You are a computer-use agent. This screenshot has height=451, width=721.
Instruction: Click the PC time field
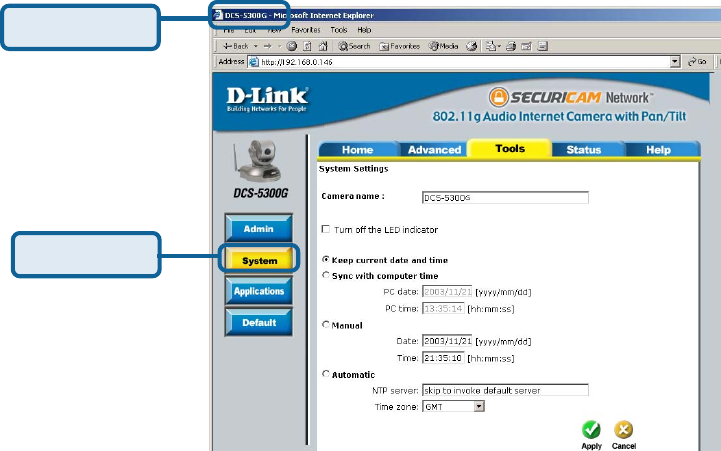443,308
